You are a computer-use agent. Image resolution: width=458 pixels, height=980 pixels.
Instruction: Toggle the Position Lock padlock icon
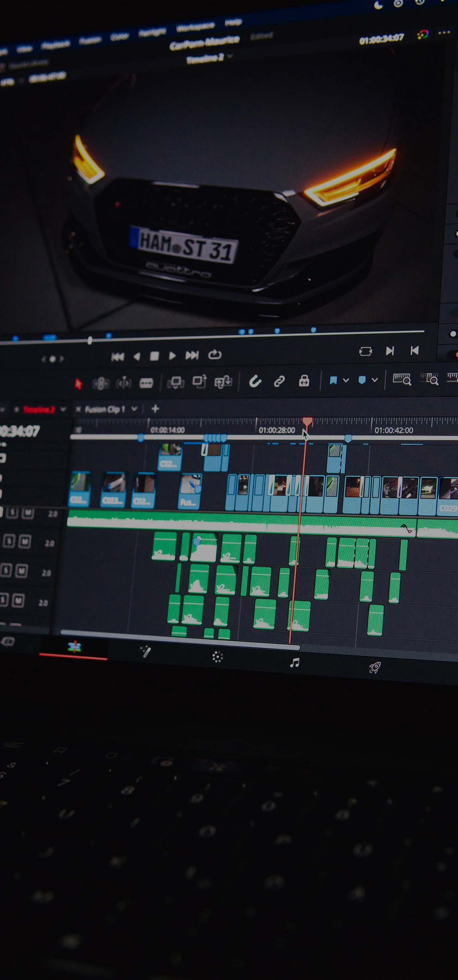pos(304,381)
